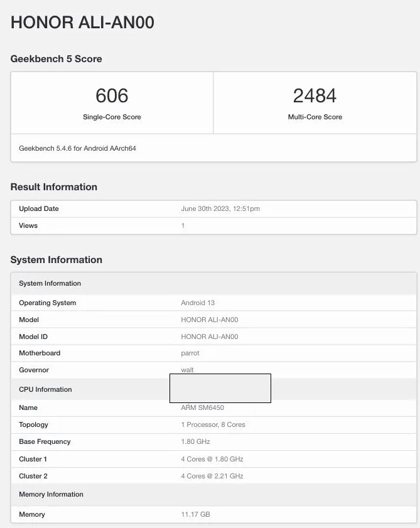Click the Upload Date label
This screenshot has width=420, height=528.
[x=39, y=208]
